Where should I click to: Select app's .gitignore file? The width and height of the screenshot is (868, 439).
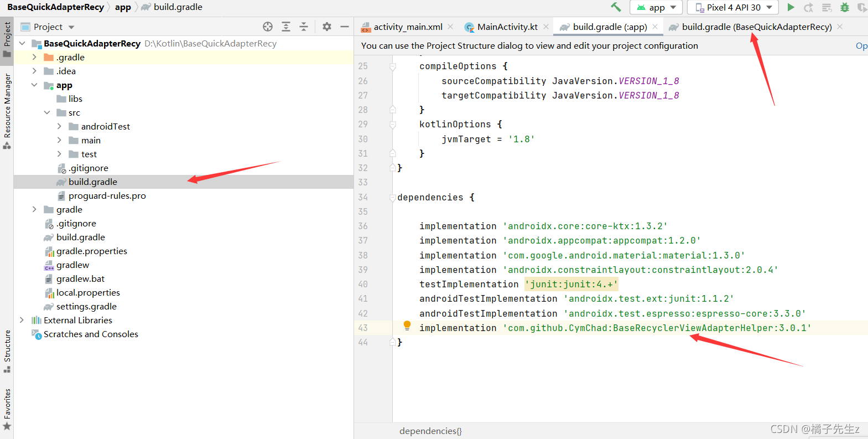point(89,168)
